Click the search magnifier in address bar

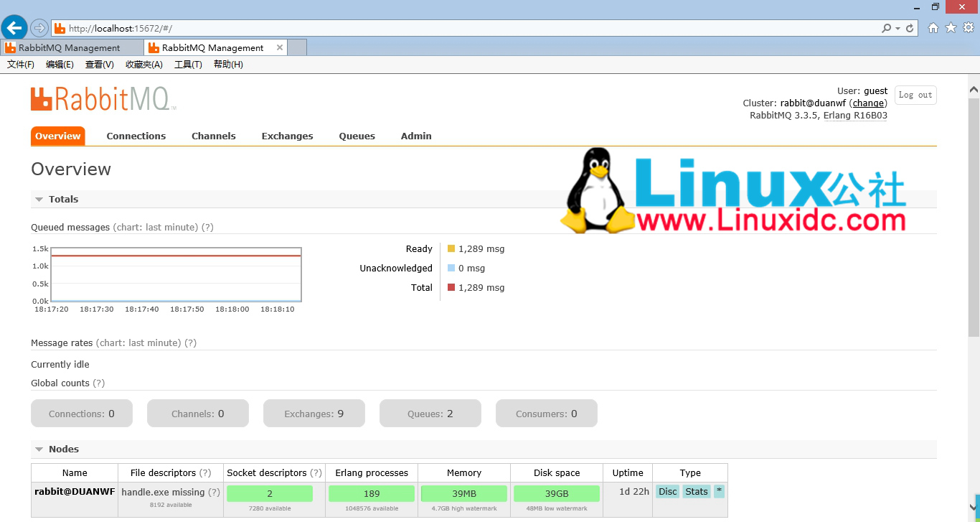point(887,28)
